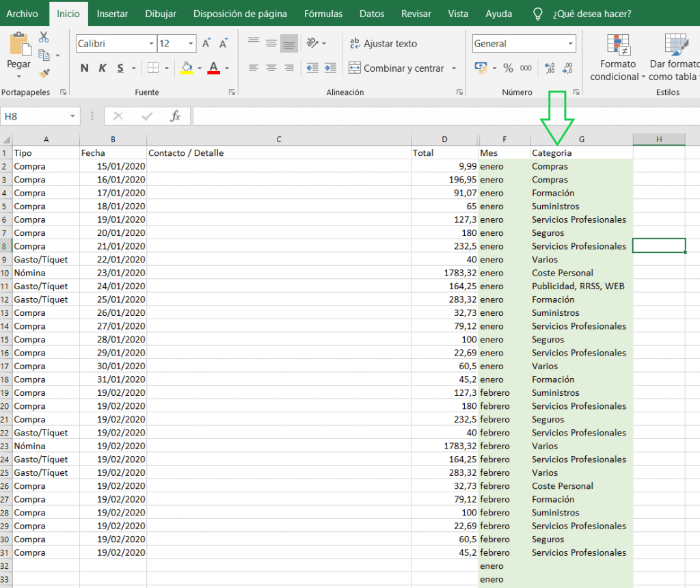Align text left icon
This screenshot has height=588, width=700.
click(x=254, y=68)
